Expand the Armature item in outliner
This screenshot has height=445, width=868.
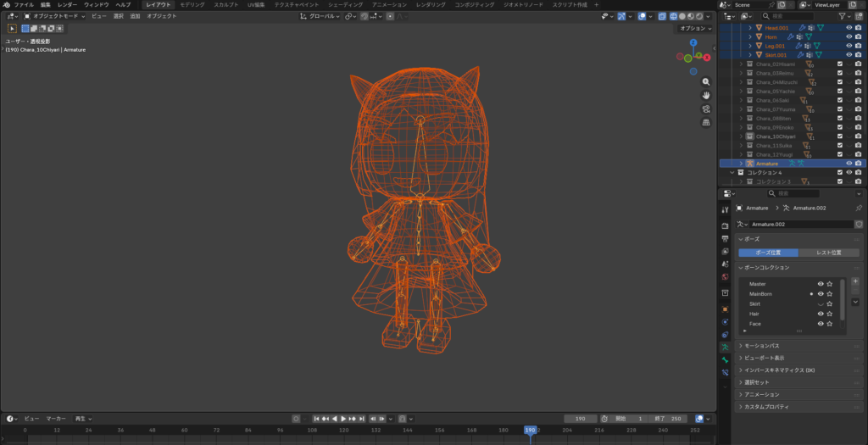tap(741, 164)
